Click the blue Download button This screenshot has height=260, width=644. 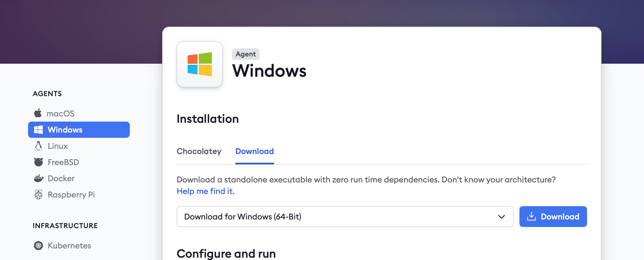(x=553, y=217)
